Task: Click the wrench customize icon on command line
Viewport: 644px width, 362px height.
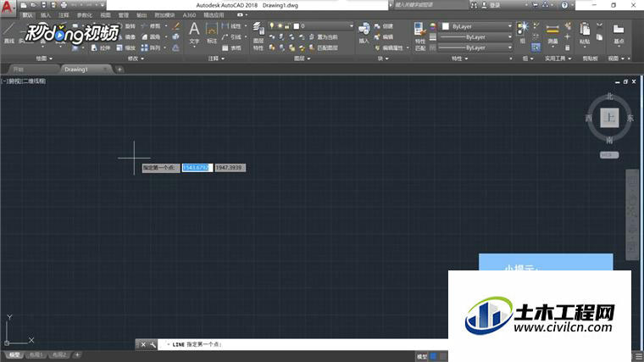Action: (153, 345)
